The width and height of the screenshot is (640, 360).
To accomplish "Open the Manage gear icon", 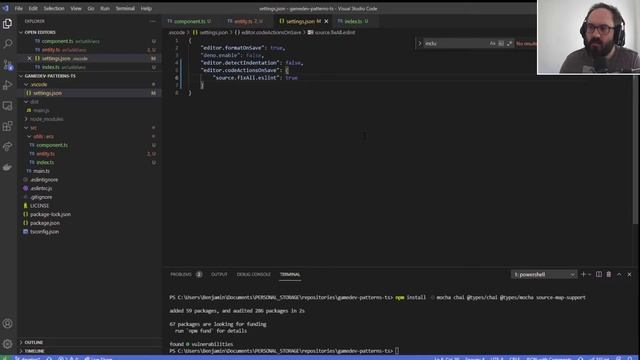I will click(x=7, y=344).
